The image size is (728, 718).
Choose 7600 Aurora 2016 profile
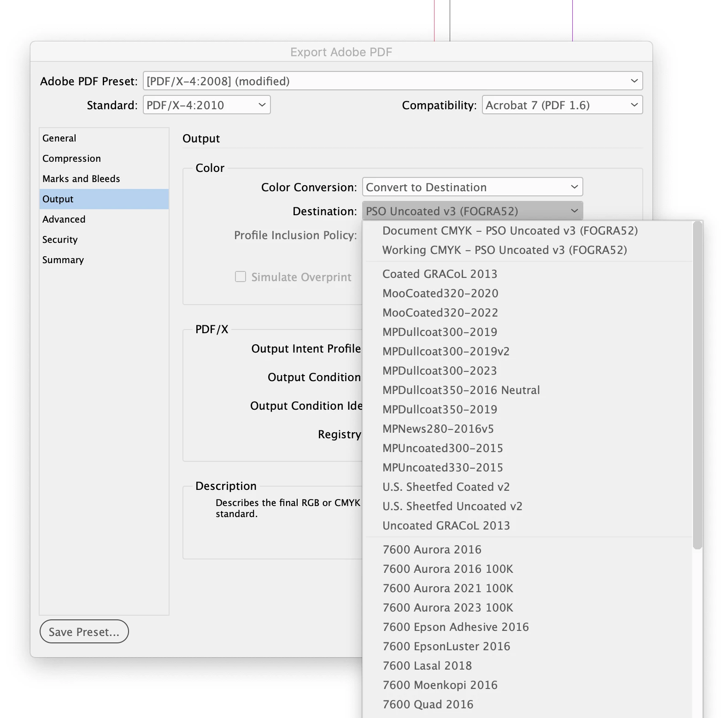528,549
